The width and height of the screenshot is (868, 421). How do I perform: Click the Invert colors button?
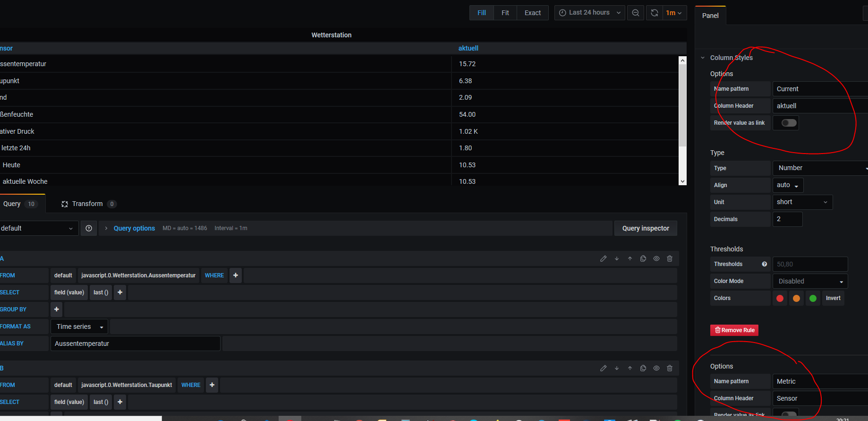833,298
